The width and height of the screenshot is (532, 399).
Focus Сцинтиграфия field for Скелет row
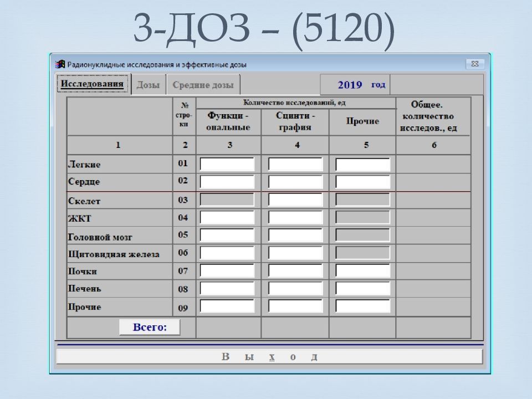click(x=295, y=200)
